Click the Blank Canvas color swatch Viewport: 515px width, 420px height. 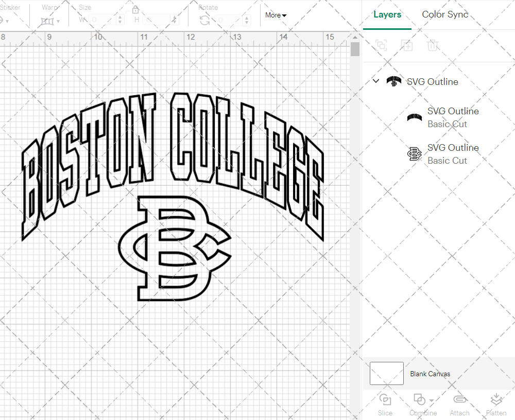coord(386,373)
